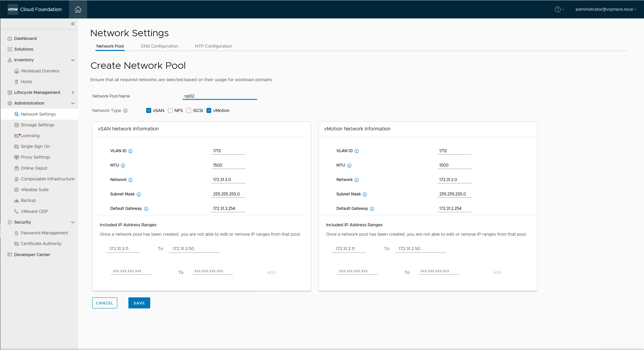Open Workload Domains from the sidebar
Viewport: 644px width, 350px height.
pyautogui.click(x=40, y=71)
